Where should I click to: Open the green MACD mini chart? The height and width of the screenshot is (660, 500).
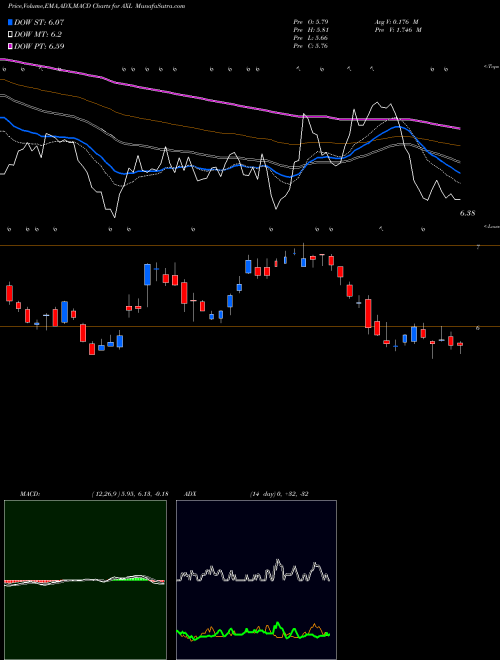(x=85, y=580)
